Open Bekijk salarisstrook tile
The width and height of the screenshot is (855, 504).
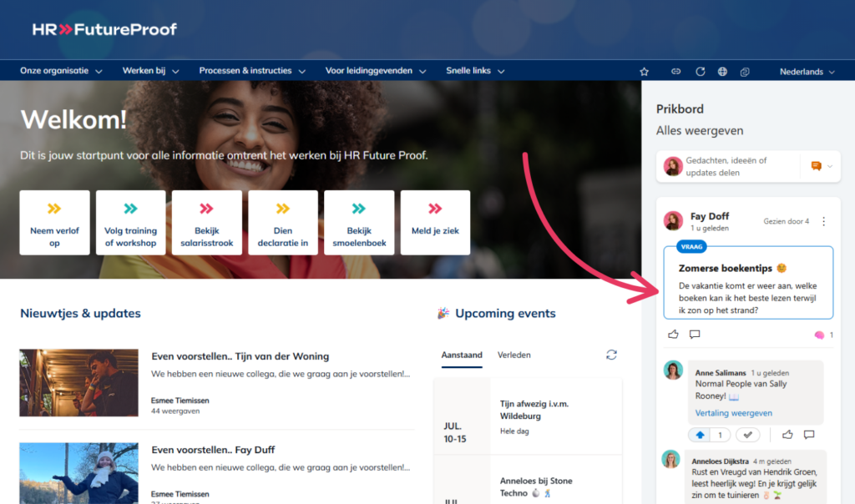click(207, 222)
